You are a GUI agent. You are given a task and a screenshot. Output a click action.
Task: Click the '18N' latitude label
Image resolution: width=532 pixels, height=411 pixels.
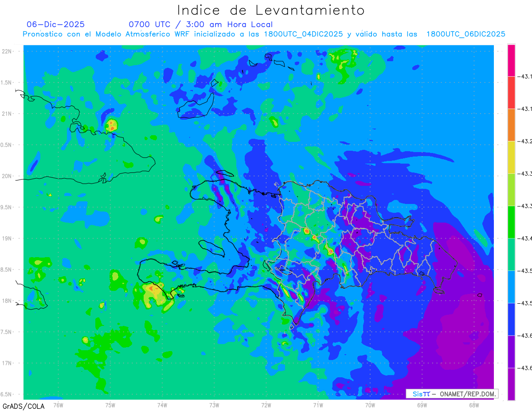point(8,301)
